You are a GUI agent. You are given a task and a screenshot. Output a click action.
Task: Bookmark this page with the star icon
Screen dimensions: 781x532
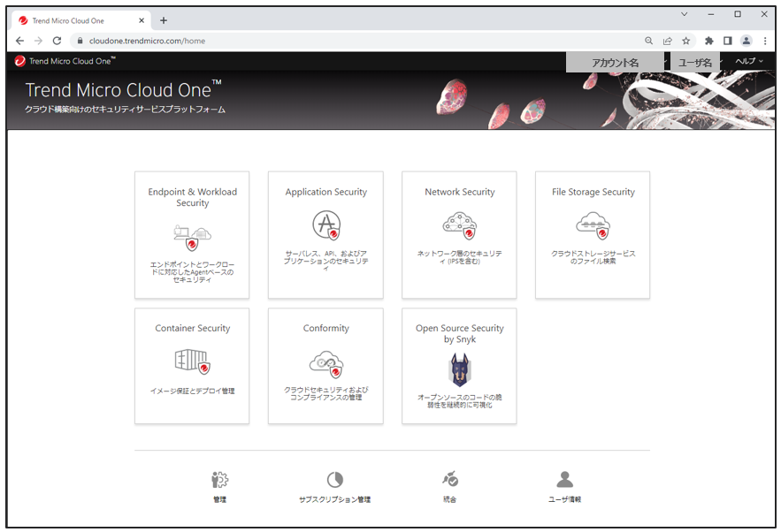(685, 41)
